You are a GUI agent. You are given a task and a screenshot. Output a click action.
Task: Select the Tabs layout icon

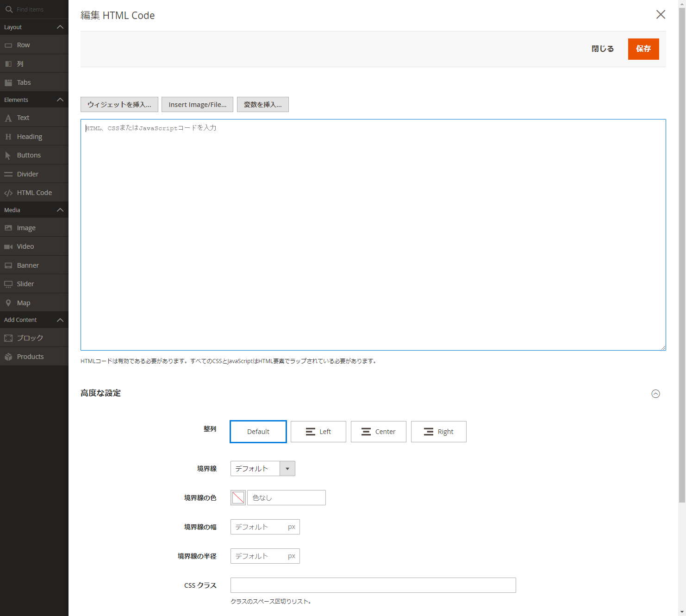[8, 82]
